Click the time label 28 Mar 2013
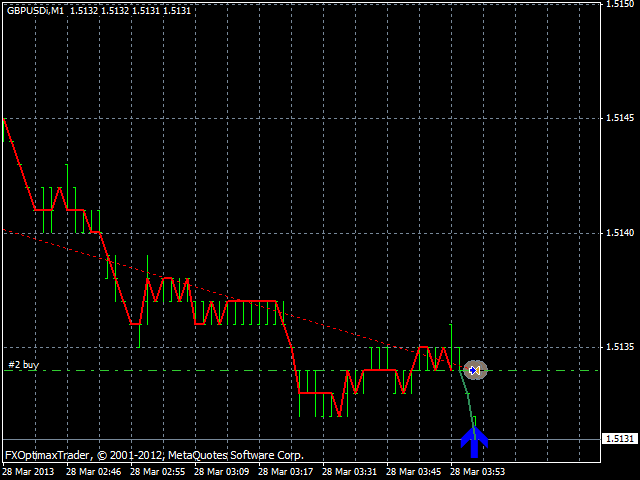 29,472
